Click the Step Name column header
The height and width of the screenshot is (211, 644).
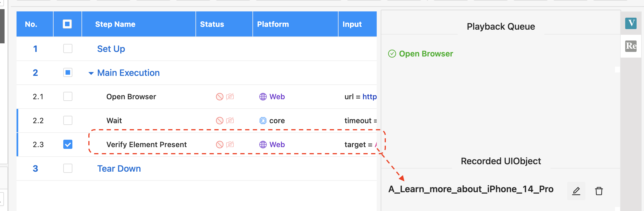click(x=115, y=24)
